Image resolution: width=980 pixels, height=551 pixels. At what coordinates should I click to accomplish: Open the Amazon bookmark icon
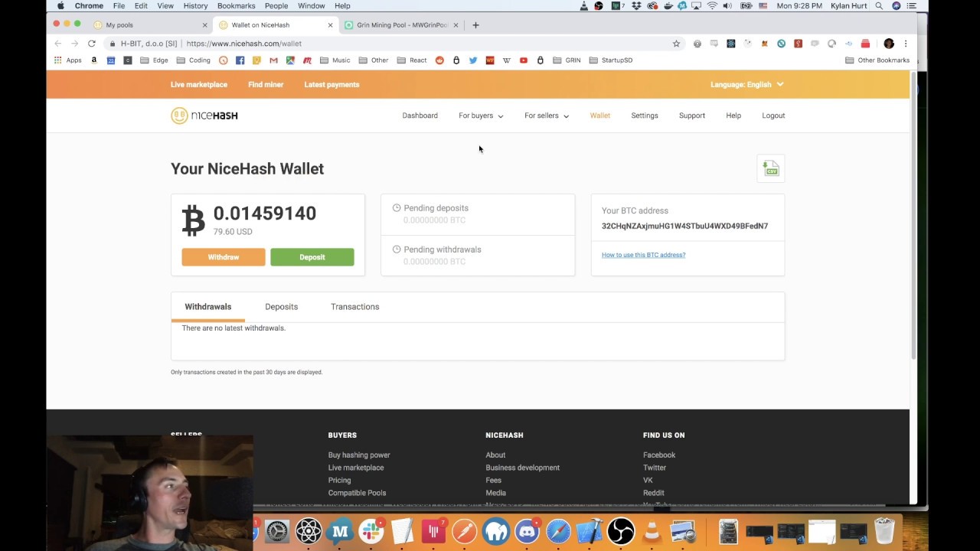click(94, 60)
